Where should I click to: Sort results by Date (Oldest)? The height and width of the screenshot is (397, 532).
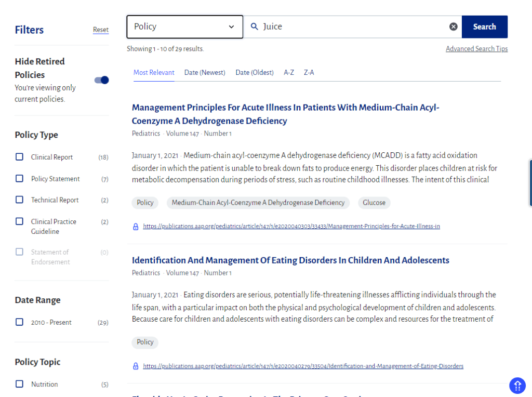255,72
